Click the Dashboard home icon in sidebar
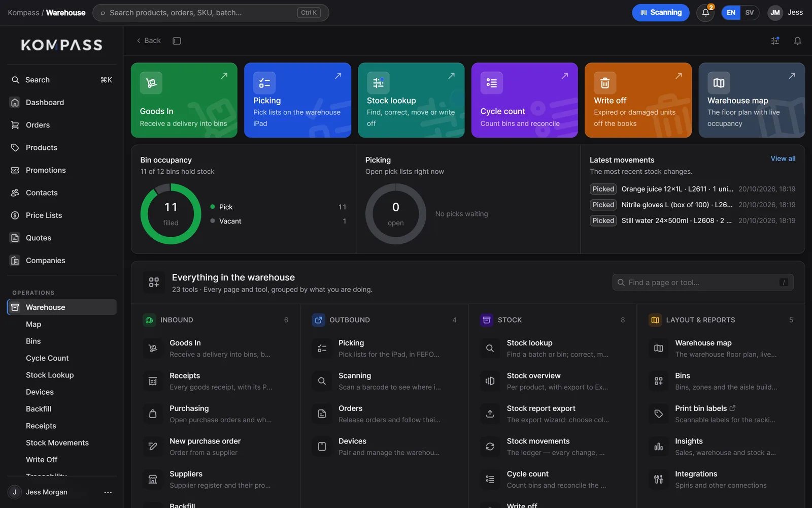 coord(15,102)
